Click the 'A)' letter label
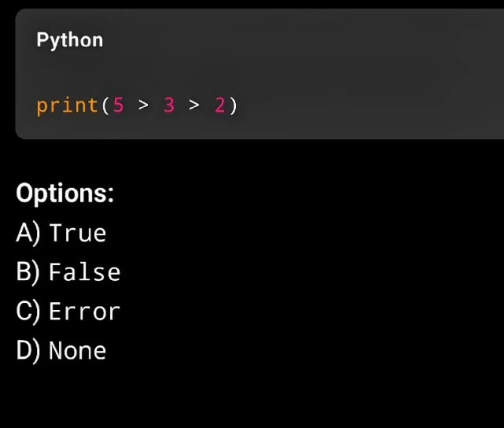This screenshot has width=504, height=428. coord(28,233)
